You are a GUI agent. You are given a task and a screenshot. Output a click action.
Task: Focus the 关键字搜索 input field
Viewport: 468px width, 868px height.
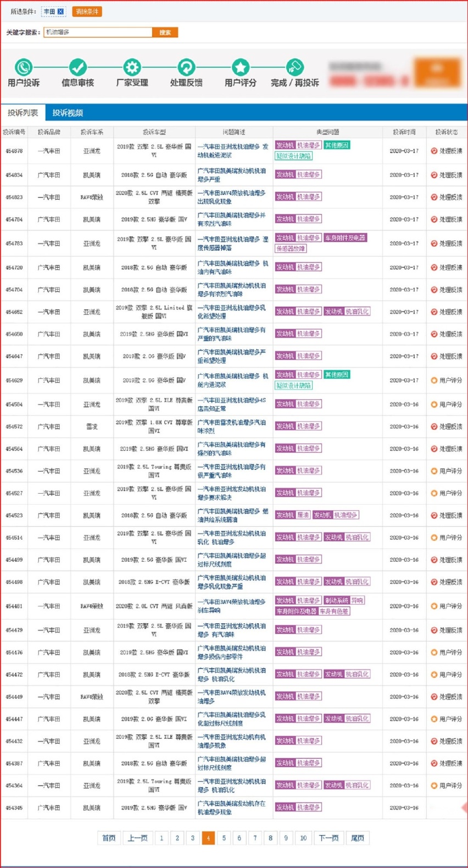coord(98,32)
